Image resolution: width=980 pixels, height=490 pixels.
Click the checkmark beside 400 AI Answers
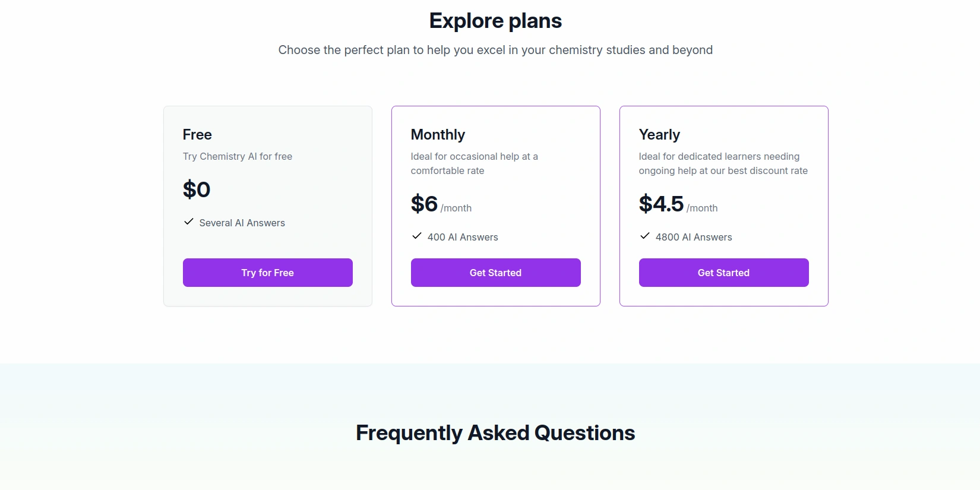tap(417, 236)
